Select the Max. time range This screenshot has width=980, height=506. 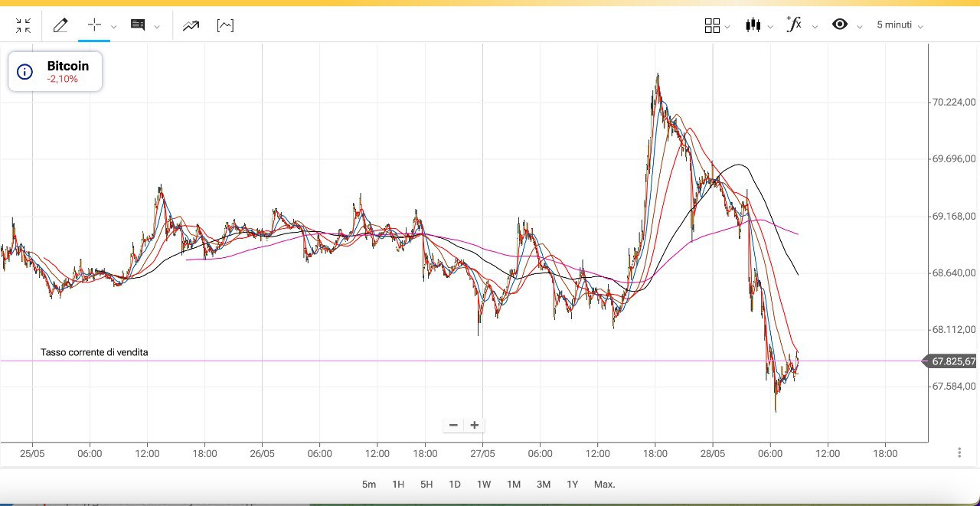604,485
